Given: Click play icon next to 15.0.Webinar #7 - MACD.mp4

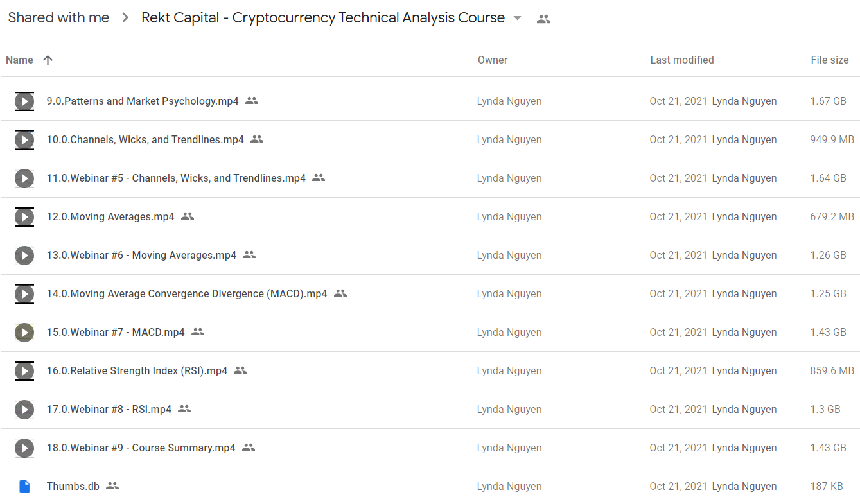Looking at the screenshot, I should click(24, 332).
